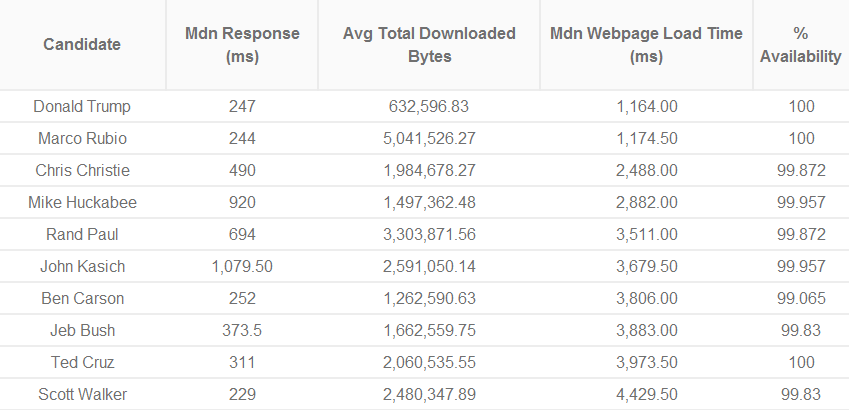Image resolution: width=849 pixels, height=410 pixels.
Task: Click the Scott Walker candidate cell
Action: [x=82, y=394]
